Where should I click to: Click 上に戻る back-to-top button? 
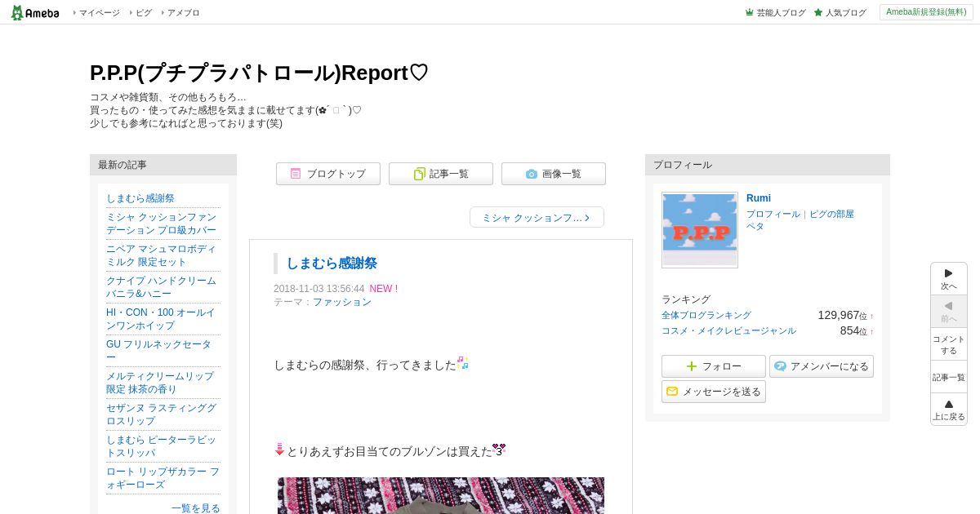pyautogui.click(x=949, y=410)
